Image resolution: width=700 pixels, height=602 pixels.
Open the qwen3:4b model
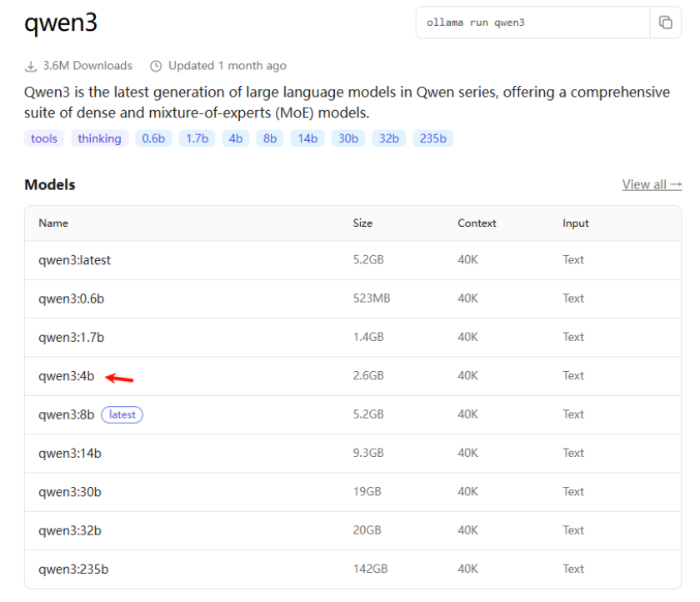[x=67, y=376]
